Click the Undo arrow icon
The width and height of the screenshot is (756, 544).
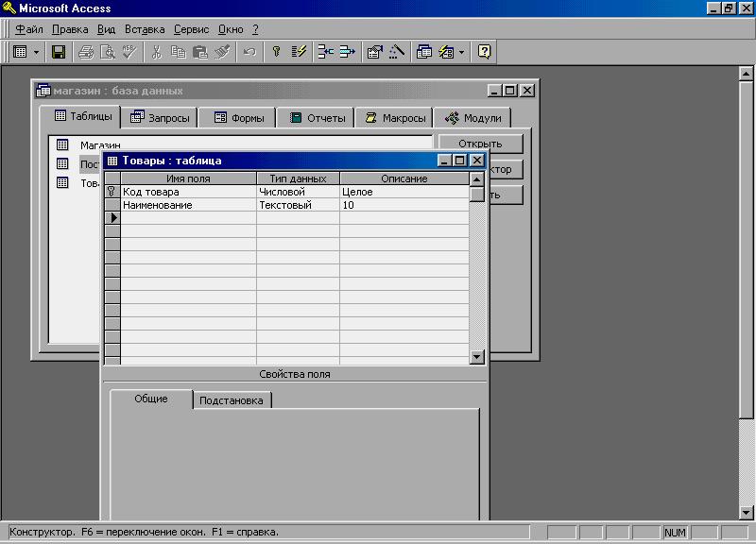point(249,52)
